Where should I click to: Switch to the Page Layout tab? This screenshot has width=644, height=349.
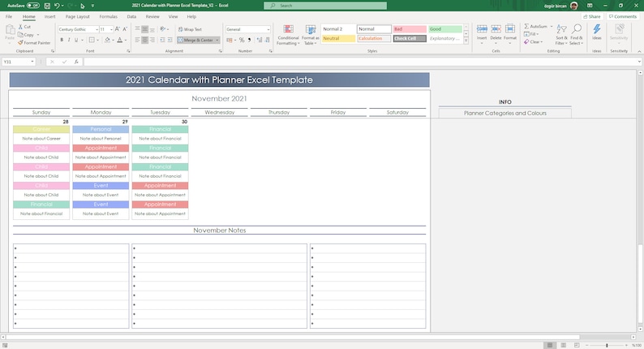(x=77, y=16)
